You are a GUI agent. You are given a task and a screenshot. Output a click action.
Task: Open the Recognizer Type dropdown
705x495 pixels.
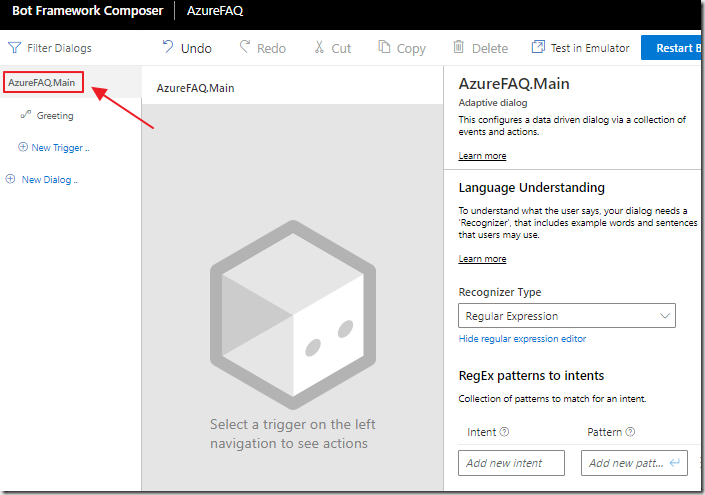coord(567,316)
